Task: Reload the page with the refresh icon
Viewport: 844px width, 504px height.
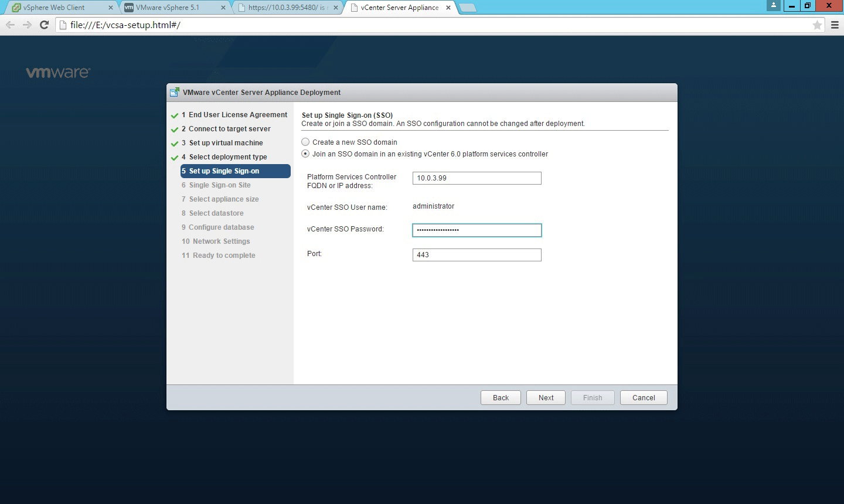Action: pos(44,25)
